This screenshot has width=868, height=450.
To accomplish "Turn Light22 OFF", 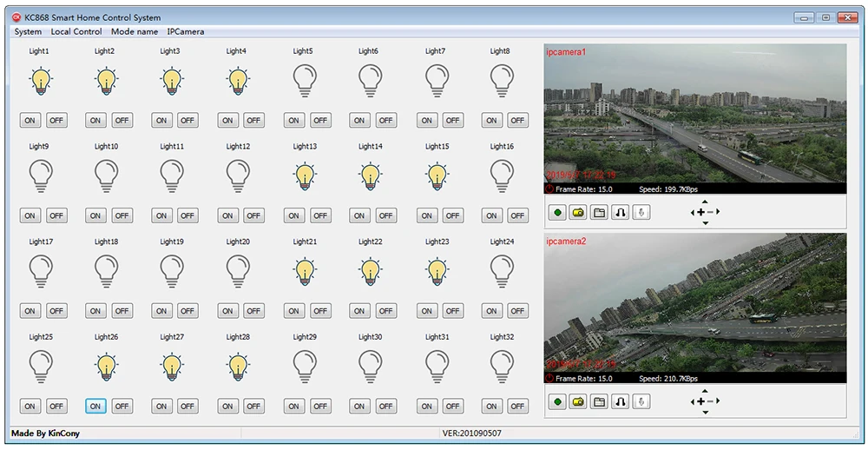I will tap(386, 311).
